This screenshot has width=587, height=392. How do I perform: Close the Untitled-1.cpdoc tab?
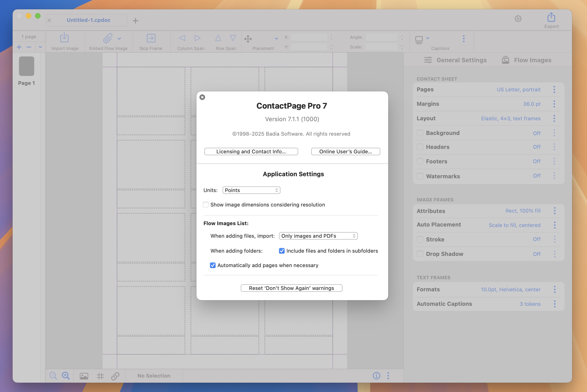click(x=49, y=20)
